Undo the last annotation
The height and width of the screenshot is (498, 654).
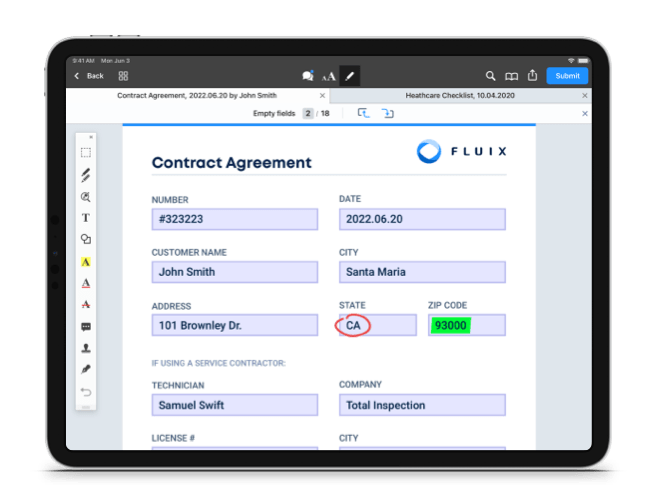[x=86, y=391]
